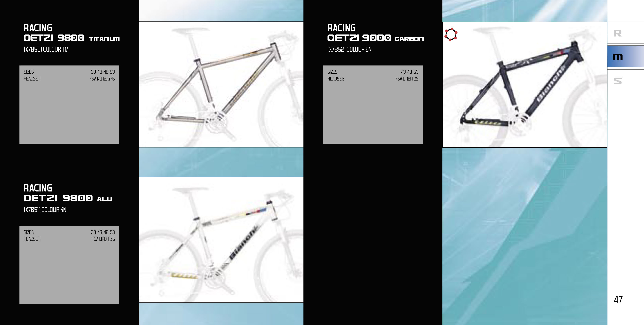Click the carbon FSA Orbit ZS headset value

[407, 79]
